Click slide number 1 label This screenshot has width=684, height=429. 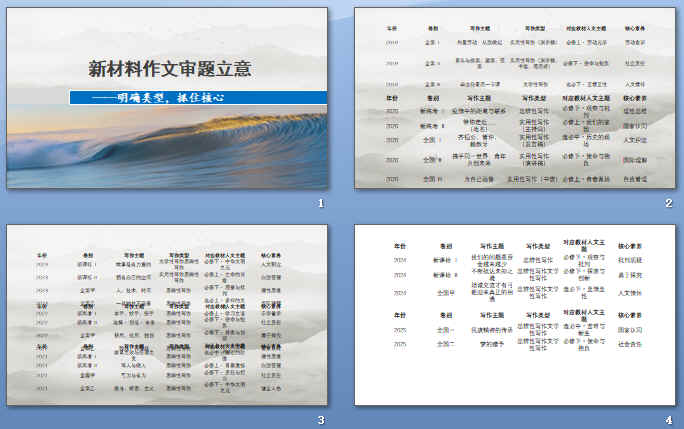point(320,204)
